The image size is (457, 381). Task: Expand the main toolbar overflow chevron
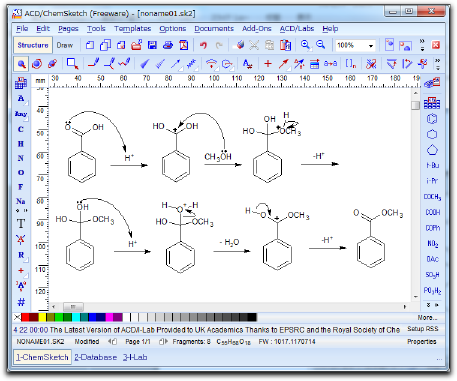click(422, 45)
